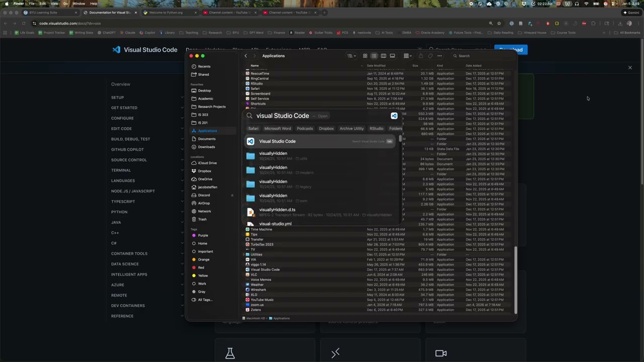Image resolution: width=644 pixels, height=362 pixels.
Task: Open AirDrop in Finder sidebar
Action: coord(204,203)
